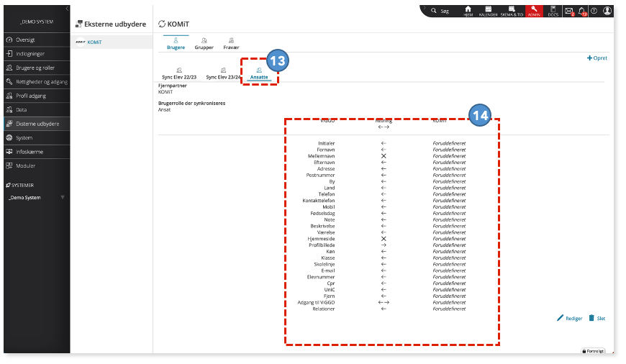
Task: Open SKEMA & TID schedule icon
Action: 512,11
